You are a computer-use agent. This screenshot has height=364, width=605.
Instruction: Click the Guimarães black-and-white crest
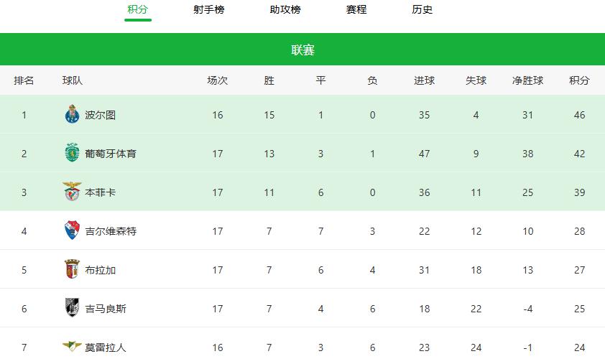coord(72,308)
